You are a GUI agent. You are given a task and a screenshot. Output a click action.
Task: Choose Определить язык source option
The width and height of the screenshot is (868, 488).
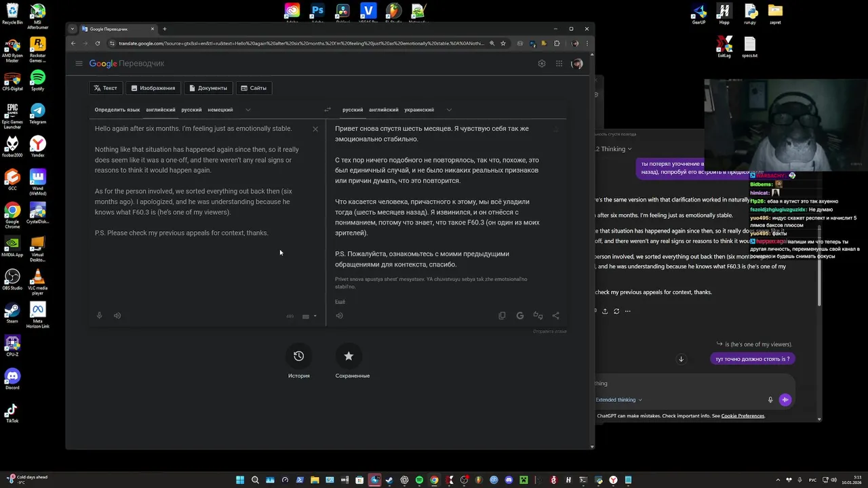[x=117, y=110]
